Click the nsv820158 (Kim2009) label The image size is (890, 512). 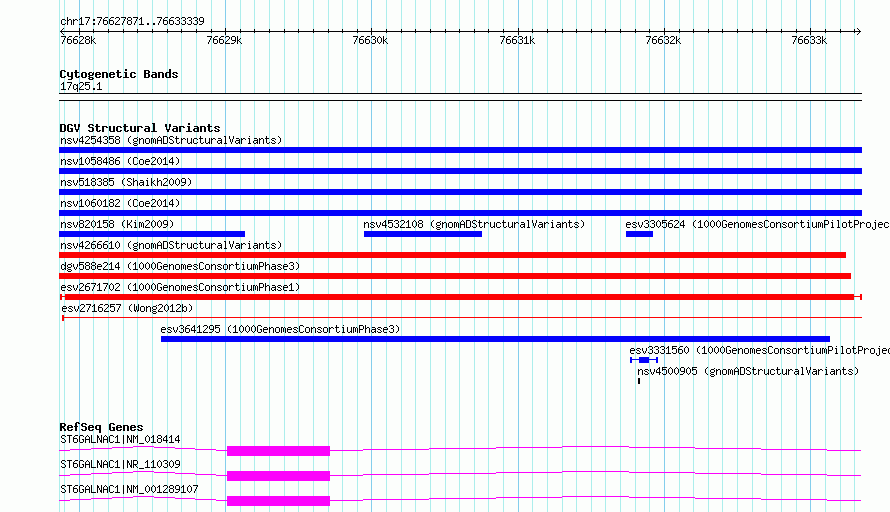tap(117, 224)
